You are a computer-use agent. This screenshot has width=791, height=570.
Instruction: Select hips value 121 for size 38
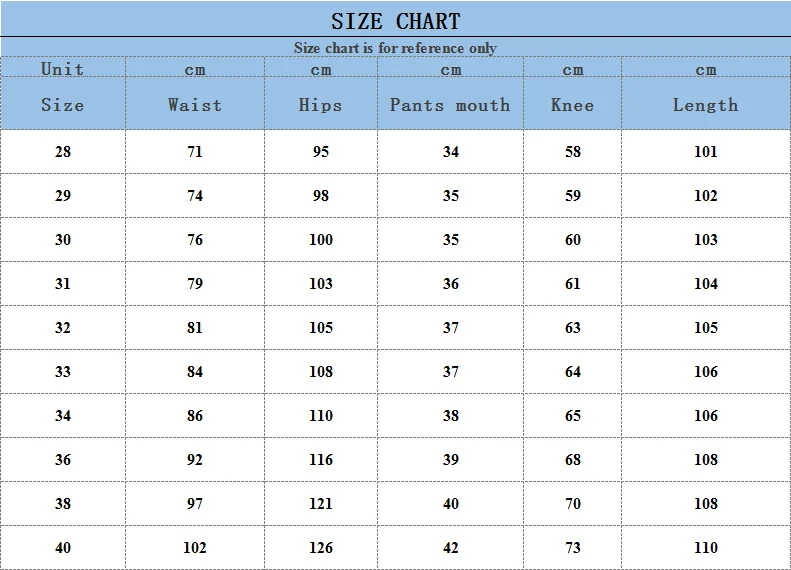321,503
